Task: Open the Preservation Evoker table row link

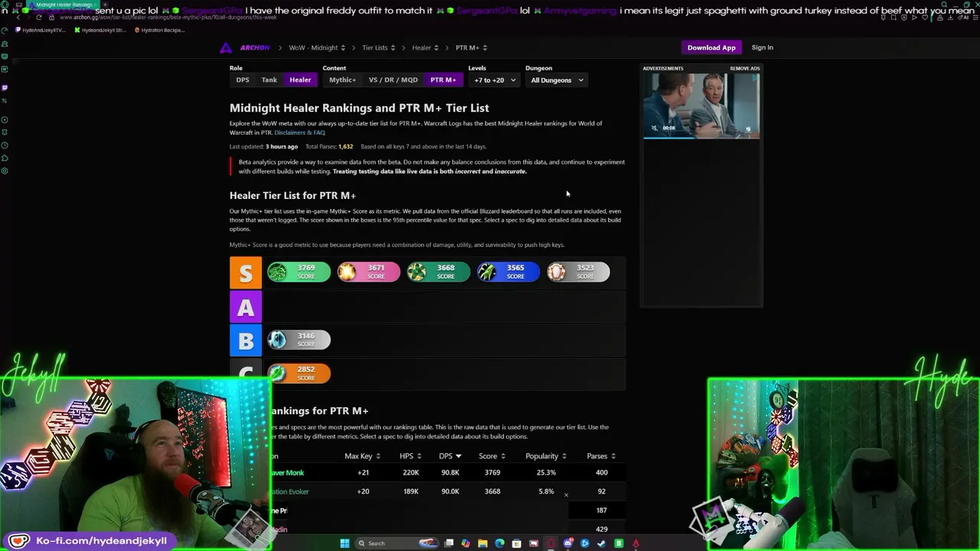Action: [x=289, y=491]
